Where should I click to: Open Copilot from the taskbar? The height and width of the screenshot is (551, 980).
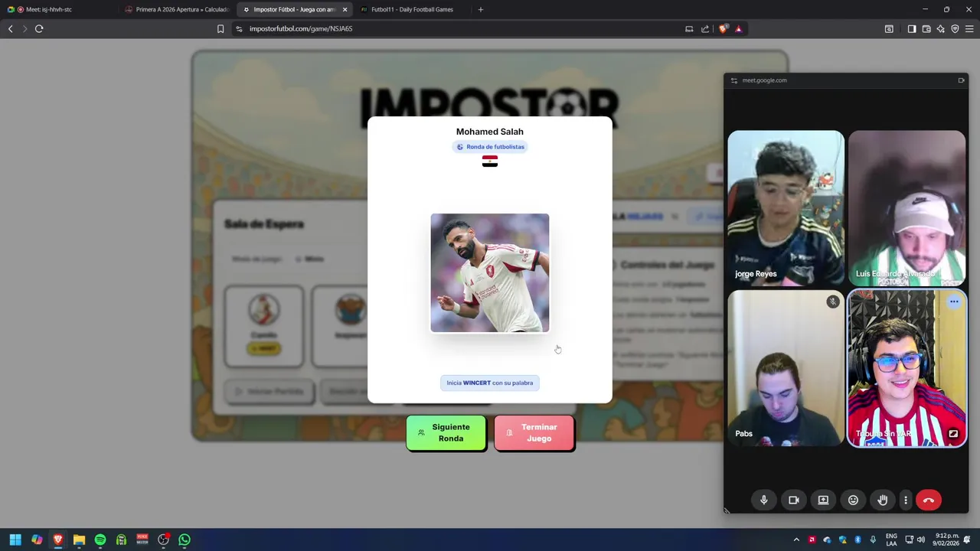click(37, 540)
